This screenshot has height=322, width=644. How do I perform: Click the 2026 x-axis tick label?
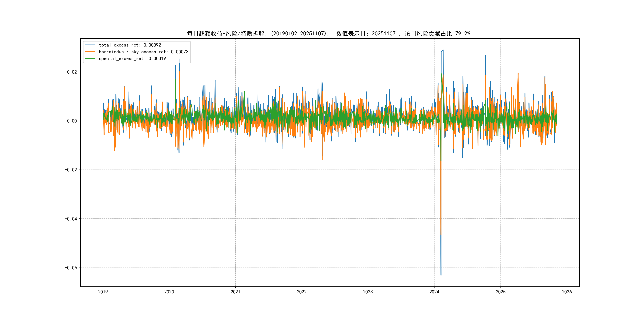click(x=567, y=292)
